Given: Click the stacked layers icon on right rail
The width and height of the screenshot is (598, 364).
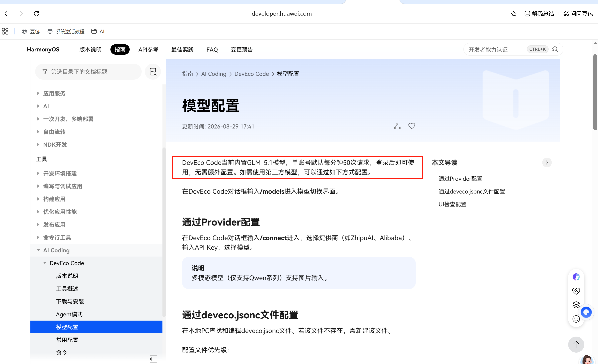Looking at the screenshot, I should pyautogui.click(x=576, y=305).
